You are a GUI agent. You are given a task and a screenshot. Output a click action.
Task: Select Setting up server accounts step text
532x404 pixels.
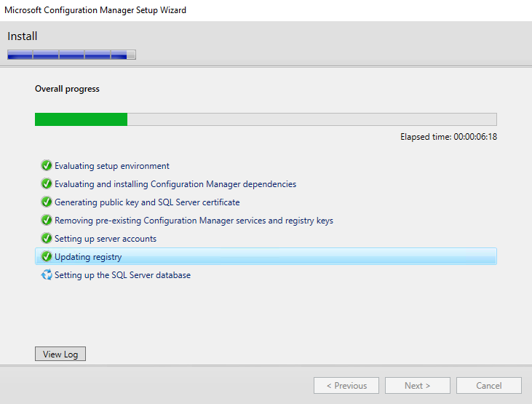point(106,239)
